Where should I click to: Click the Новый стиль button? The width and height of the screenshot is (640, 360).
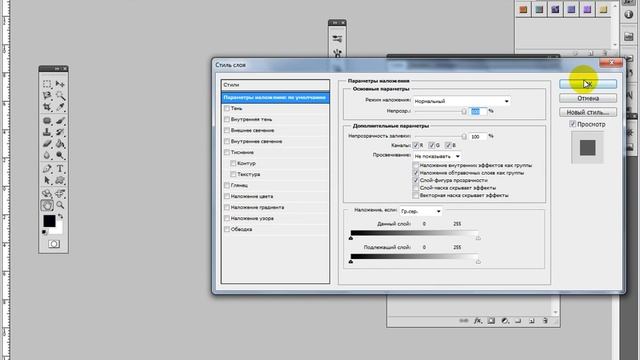pyautogui.click(x=588, y=112)
